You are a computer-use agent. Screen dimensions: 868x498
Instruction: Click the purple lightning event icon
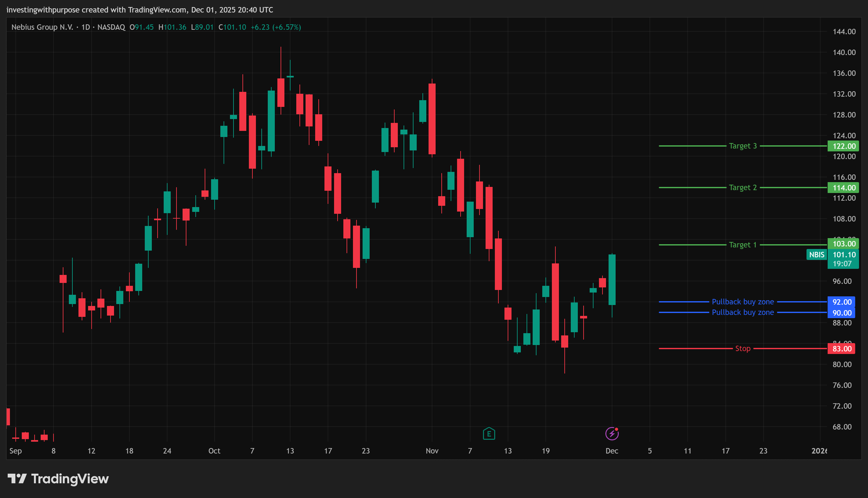pos(612,434)
